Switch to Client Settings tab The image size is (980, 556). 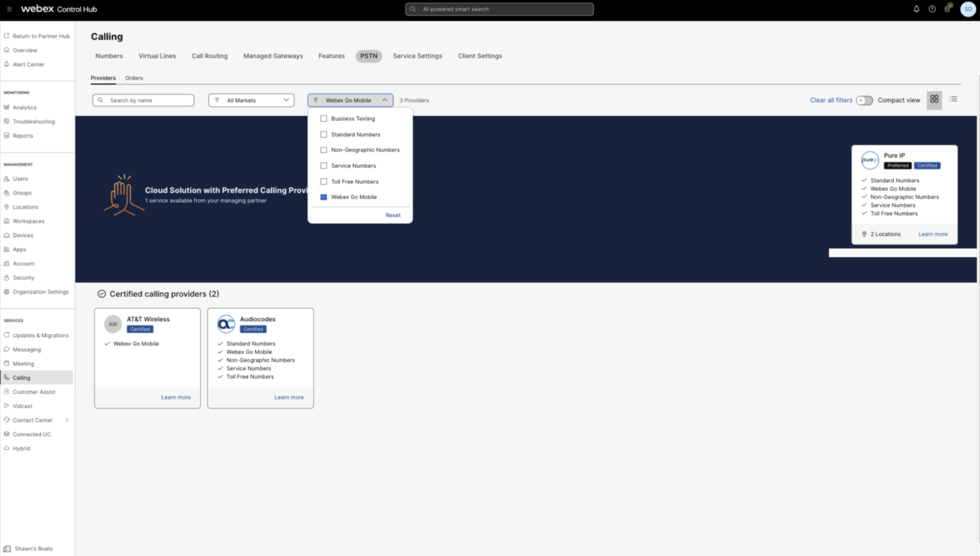pos(480,56)
